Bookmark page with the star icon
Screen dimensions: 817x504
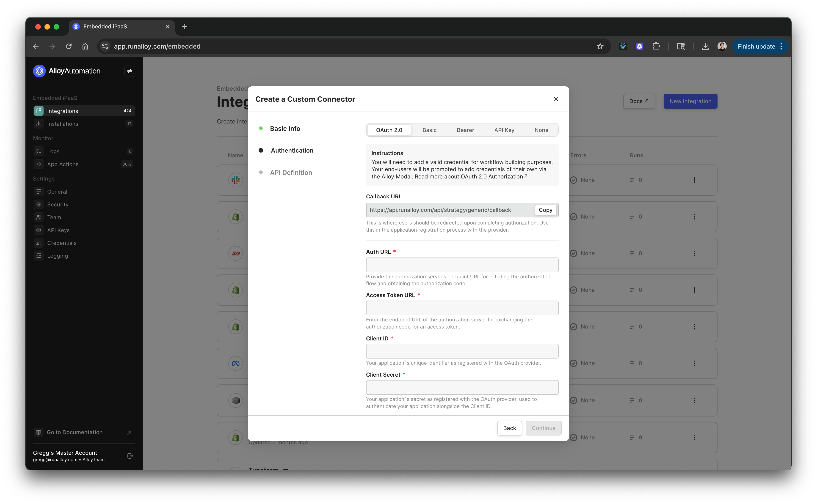(x=600, y=46)
